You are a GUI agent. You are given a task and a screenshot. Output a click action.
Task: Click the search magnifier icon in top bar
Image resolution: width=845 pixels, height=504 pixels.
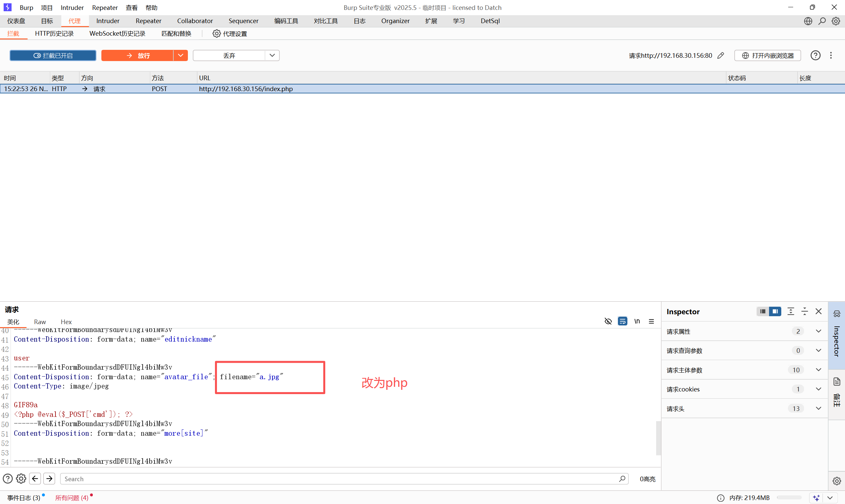coord(822,21)
